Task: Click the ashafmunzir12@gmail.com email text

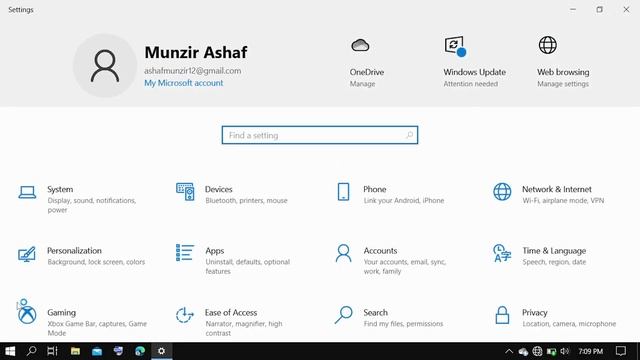Action: click(193, 71)
